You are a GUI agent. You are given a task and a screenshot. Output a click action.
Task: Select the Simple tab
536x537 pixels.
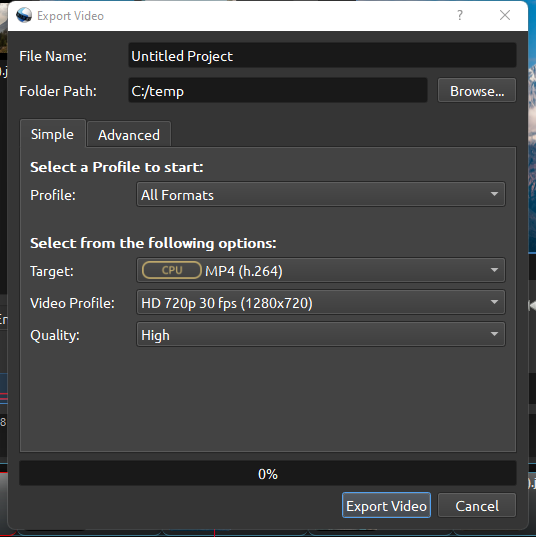pos(52,134)
